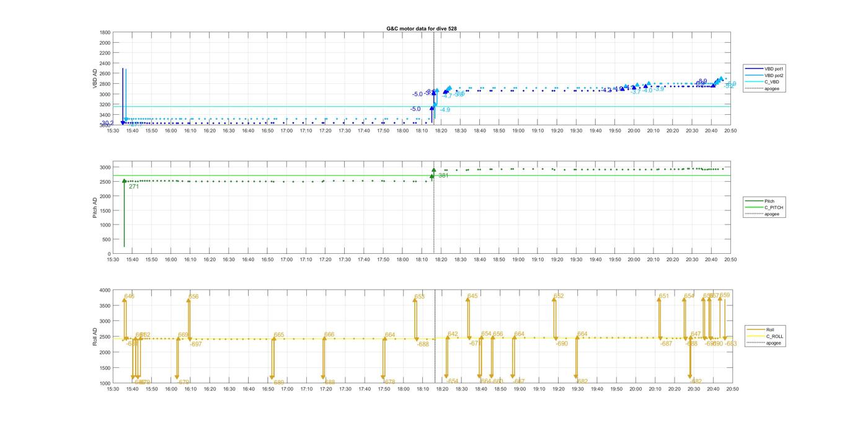868x430 pixels.
Task: Click the "Roll AD" y-axis label
Action: [95, 336]
